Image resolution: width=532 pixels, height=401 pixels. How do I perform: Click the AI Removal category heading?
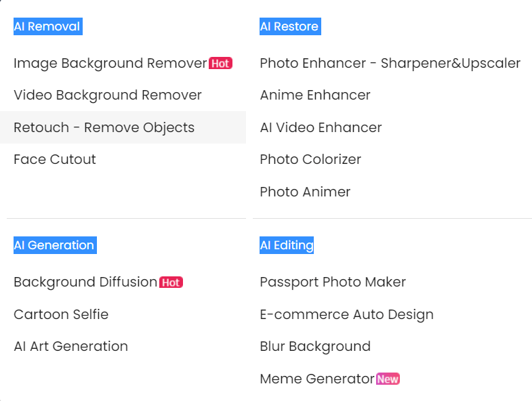(47, 27)
